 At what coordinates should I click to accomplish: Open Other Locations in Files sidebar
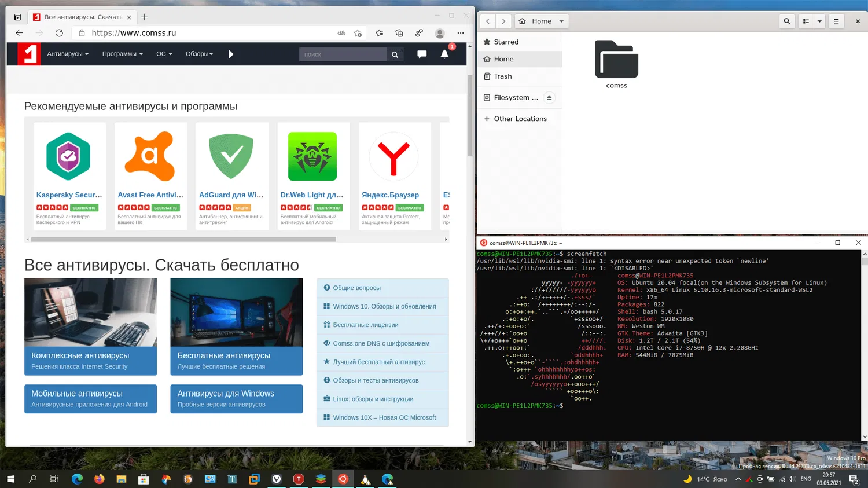tap(519, 119)
